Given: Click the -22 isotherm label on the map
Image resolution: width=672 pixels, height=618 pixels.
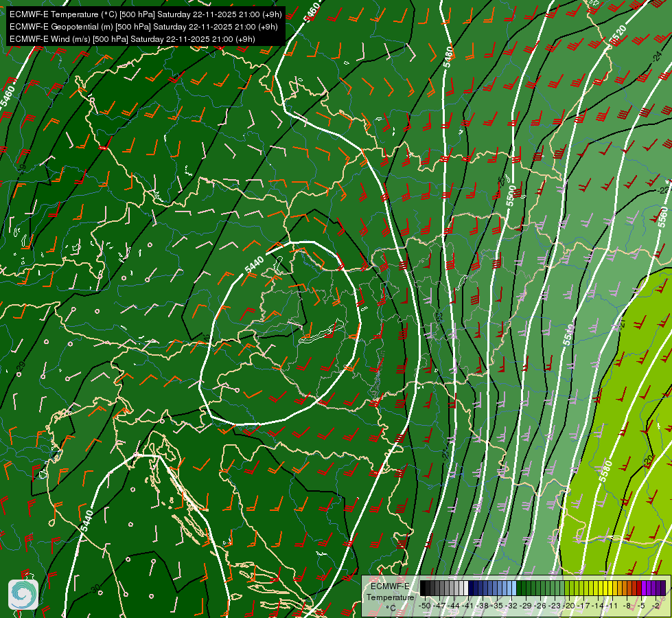Looking at the screenshot, I should coord(664,190).
